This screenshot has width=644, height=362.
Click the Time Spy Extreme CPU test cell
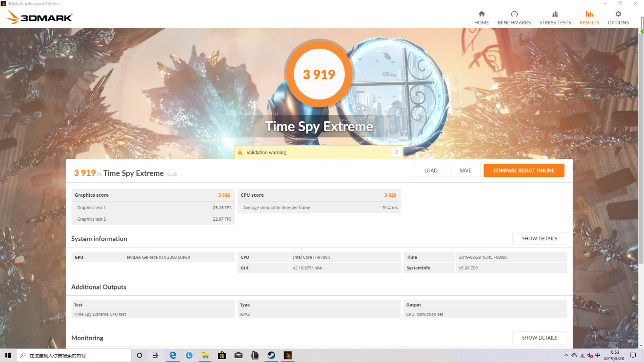coord(153,314)
